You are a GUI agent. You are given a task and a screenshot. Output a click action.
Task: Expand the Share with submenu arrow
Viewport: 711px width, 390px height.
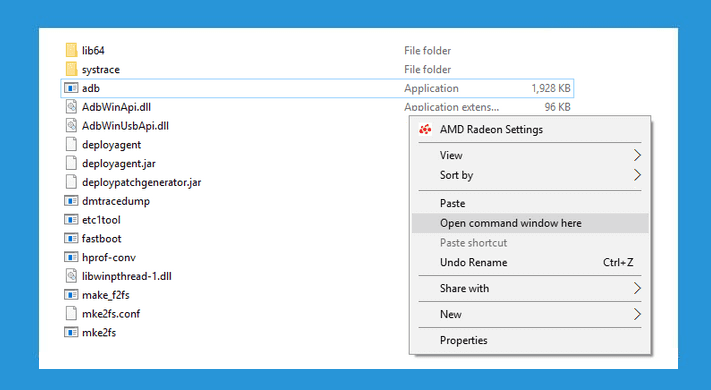[x=637, y=288]
